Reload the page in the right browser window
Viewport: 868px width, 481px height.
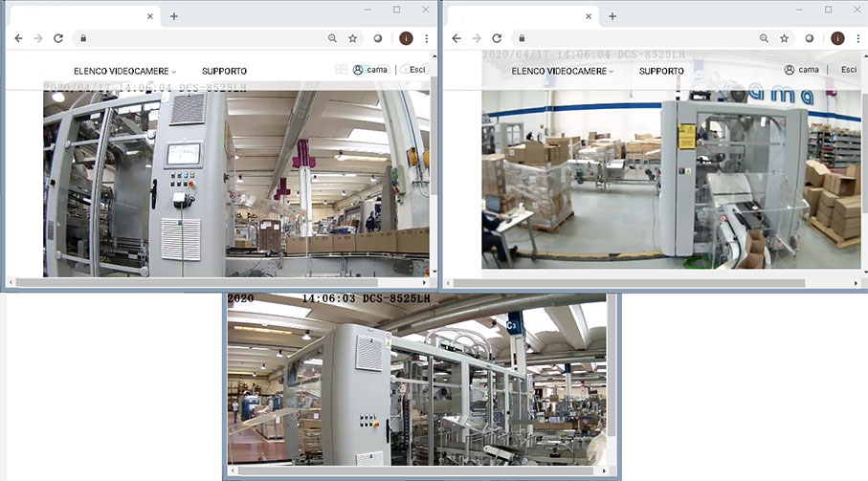point(497,38)
